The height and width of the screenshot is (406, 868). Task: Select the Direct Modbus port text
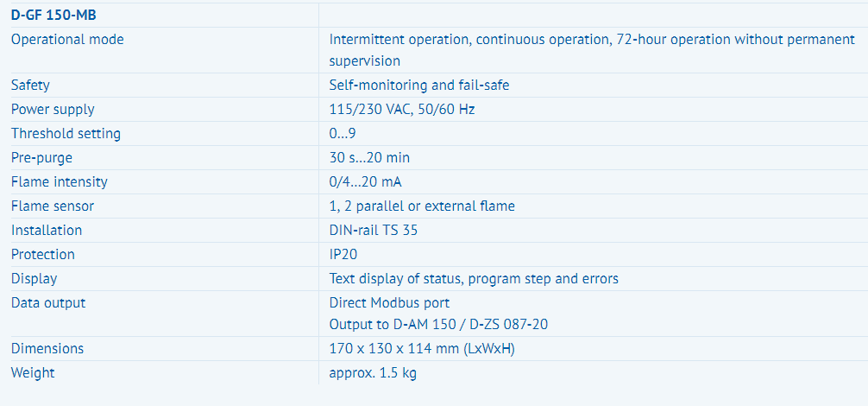point(389,303)
